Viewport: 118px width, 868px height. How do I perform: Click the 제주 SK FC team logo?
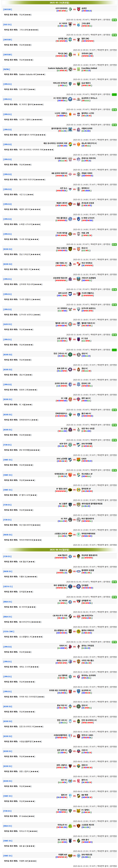coord(78,399)
